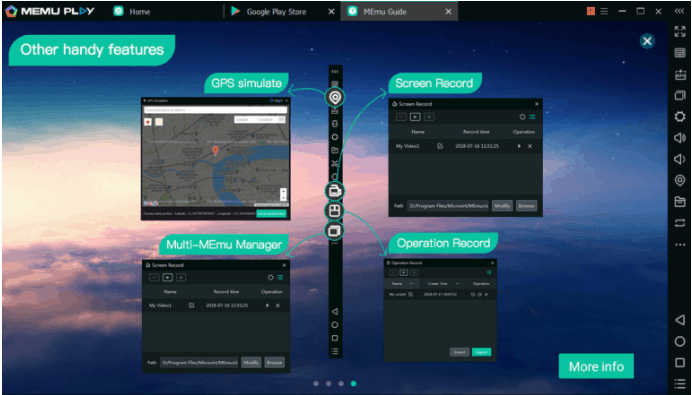Lower volume with the volume down icon
The width and height of the screenshot is (692, 395).
coord(680,159)
